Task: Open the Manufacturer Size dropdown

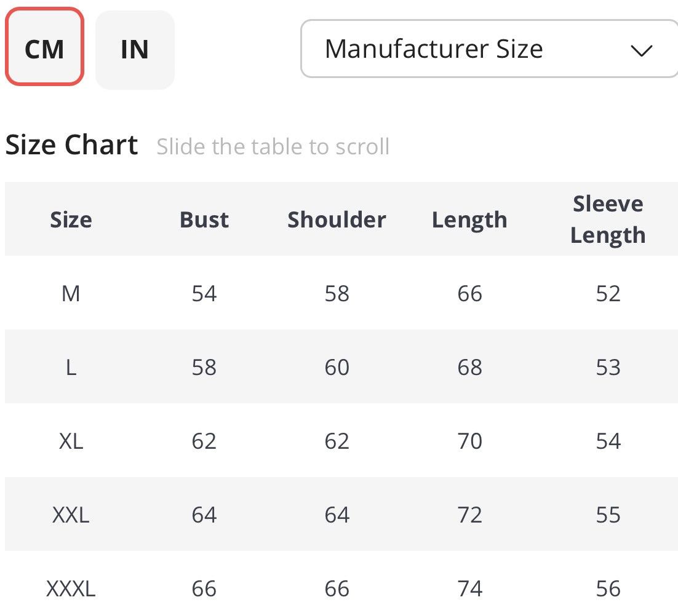Action: (490, 49)
